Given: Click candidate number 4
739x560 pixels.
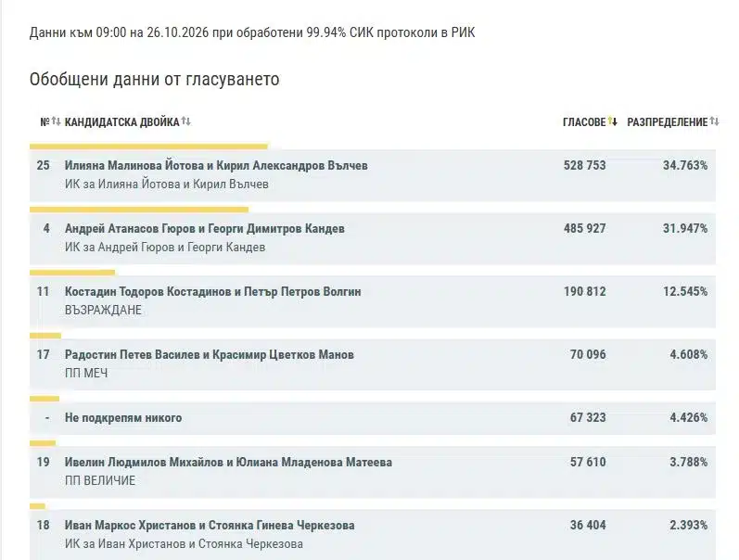Looking at the screenshot, I should [x=46, y=229].
